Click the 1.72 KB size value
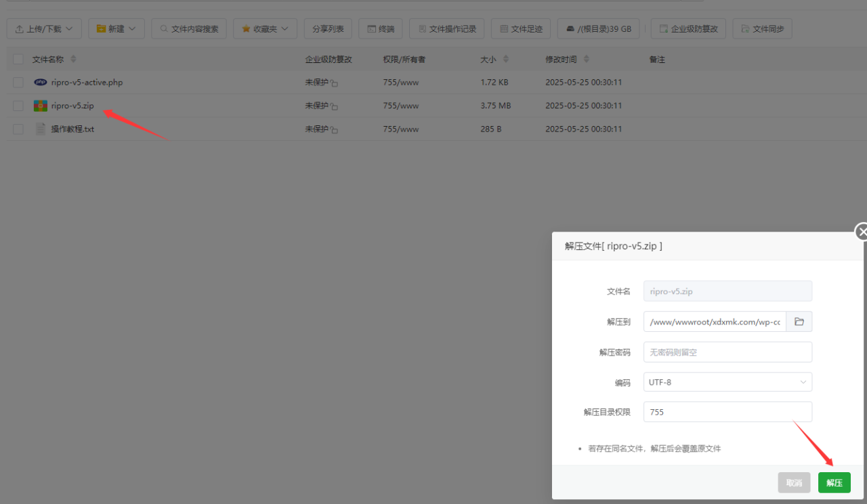This screenshot has width=867, height=504. click(494, 83)
